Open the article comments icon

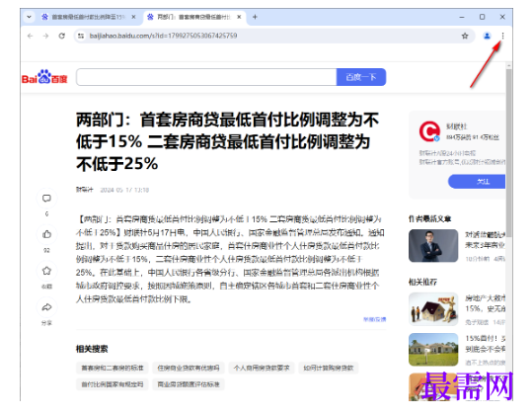click(x=46, y=199)
